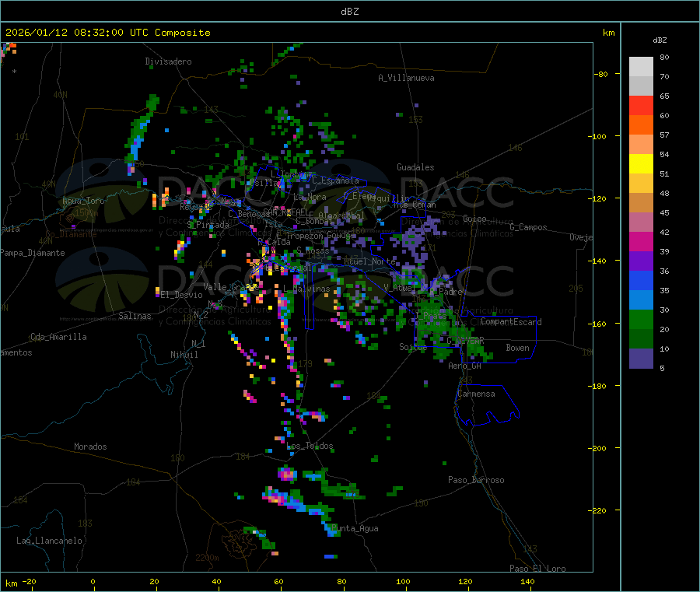The image size is (700, 592).
Task: Click the La_Nora location label
Action: click(x=310, y=197)
